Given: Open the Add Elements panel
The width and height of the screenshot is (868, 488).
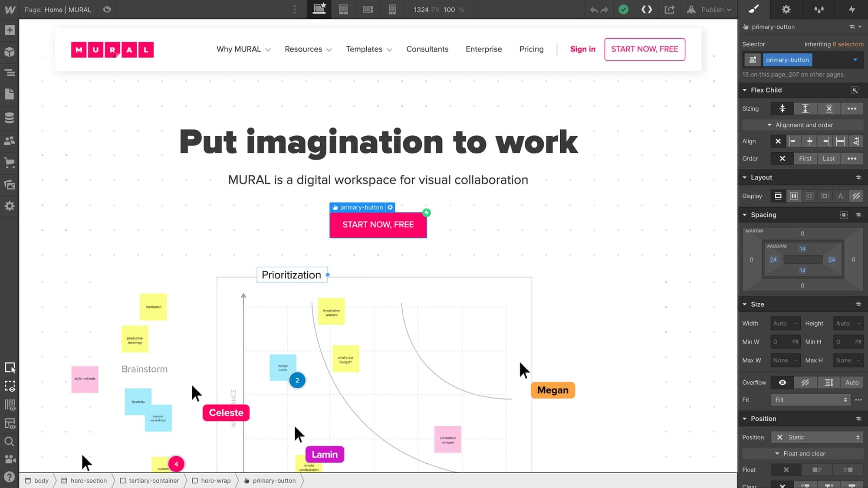Looking at the screenshot, I should coord(10,29).
